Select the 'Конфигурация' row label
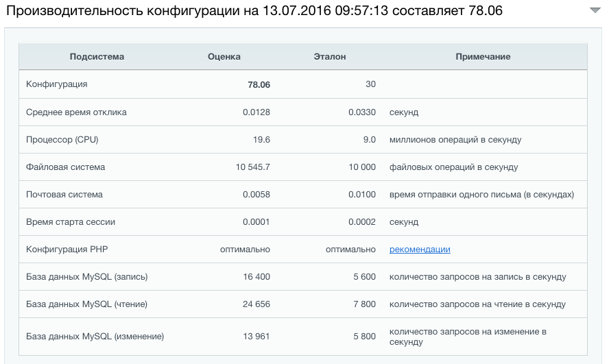609x364 pixels. pyautogui.click(x=57, y=84)
